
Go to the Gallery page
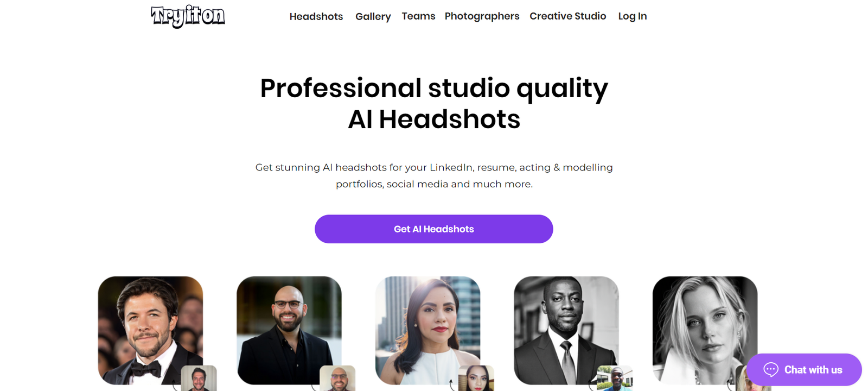pyautogui.click(x=373, y=16)
